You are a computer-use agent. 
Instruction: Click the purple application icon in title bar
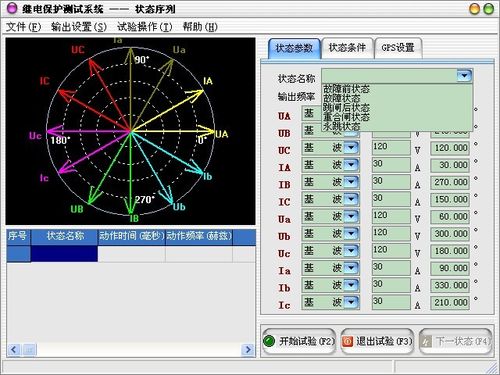(12, 8)
